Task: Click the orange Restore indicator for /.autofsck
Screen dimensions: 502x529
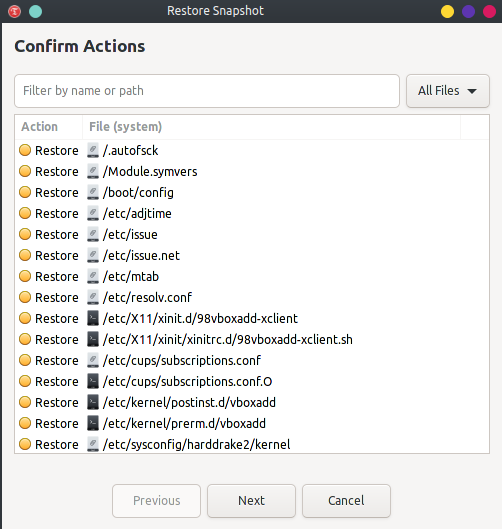Action: point(25,150)
